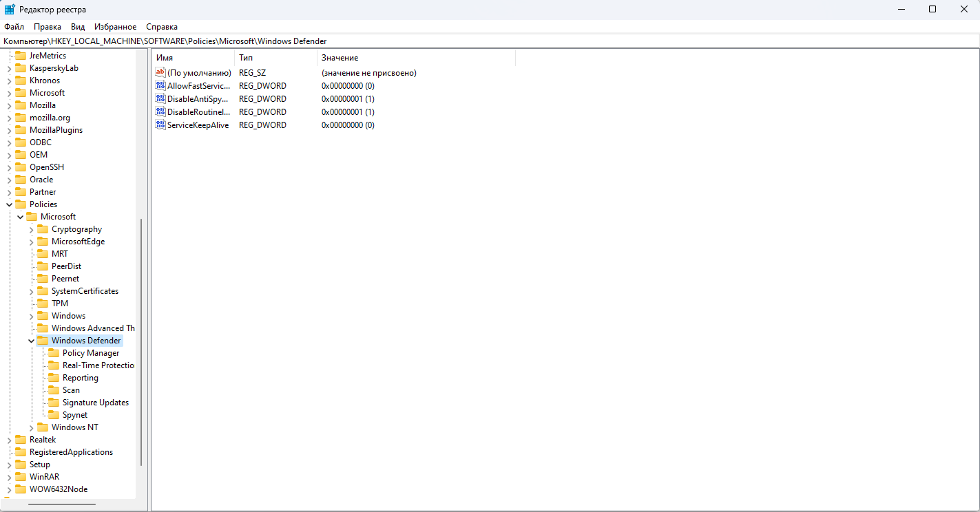Open the Файл menu

coord(14,26)
